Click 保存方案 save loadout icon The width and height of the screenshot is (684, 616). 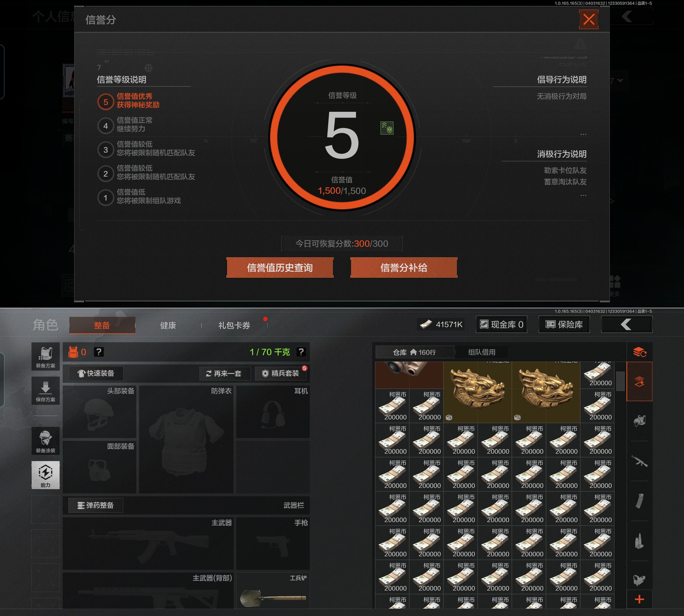click(x=45, y=391)
